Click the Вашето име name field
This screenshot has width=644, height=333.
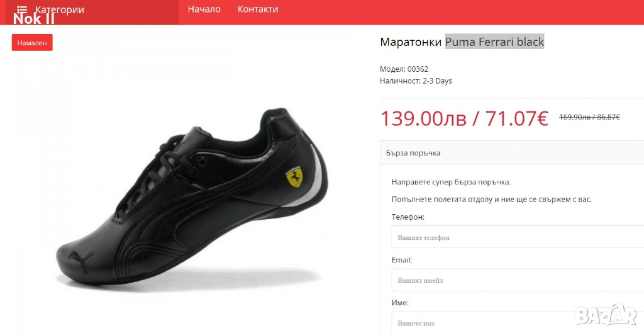click(x=518, y=323)
